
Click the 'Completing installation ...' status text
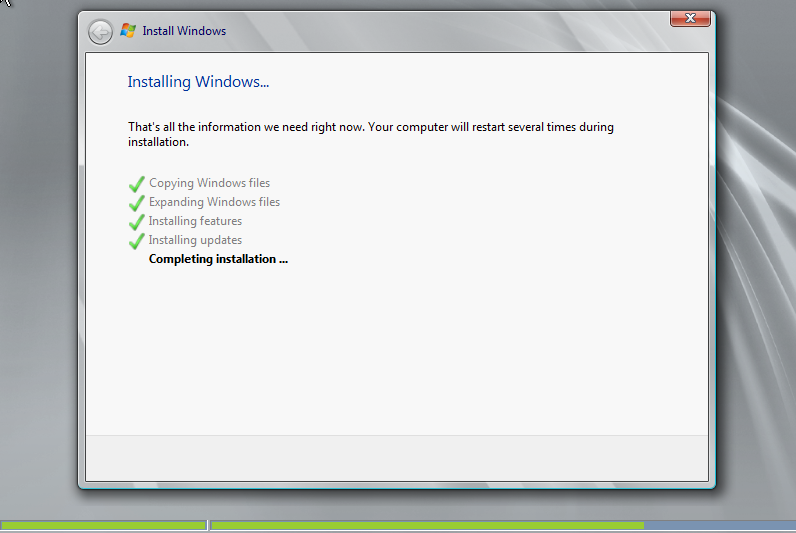click(218, 259)
